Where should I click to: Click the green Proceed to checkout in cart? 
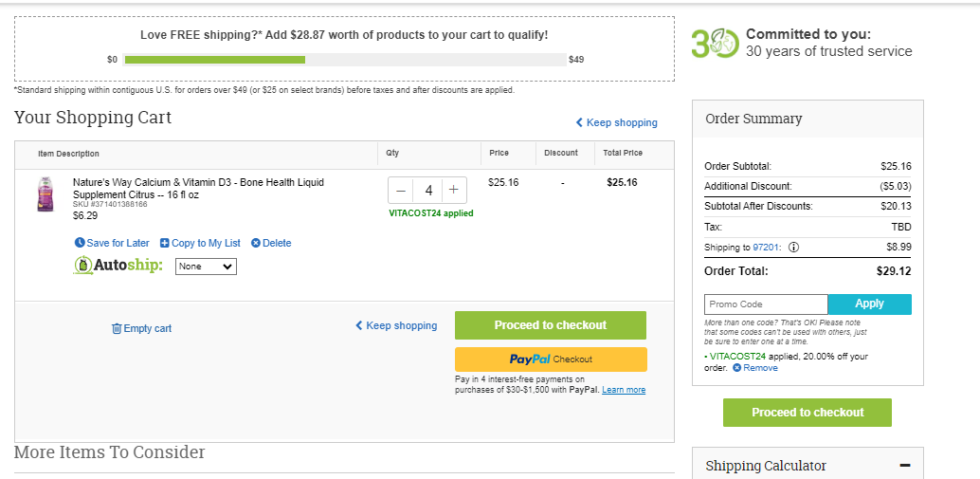[x=551, y=325]
